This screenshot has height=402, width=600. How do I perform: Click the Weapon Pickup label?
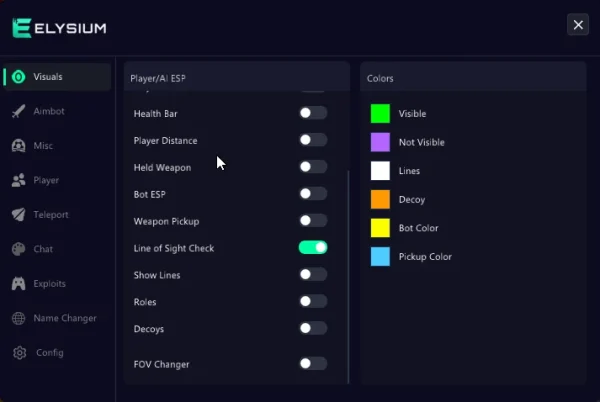pyautogui.click(x=166, y=221)
